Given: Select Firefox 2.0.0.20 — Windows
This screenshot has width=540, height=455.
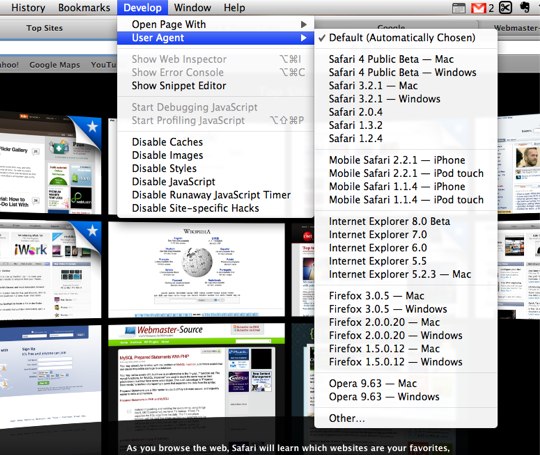Looking at the screenshot, I should pyautogui.click(x=406, y=335).
